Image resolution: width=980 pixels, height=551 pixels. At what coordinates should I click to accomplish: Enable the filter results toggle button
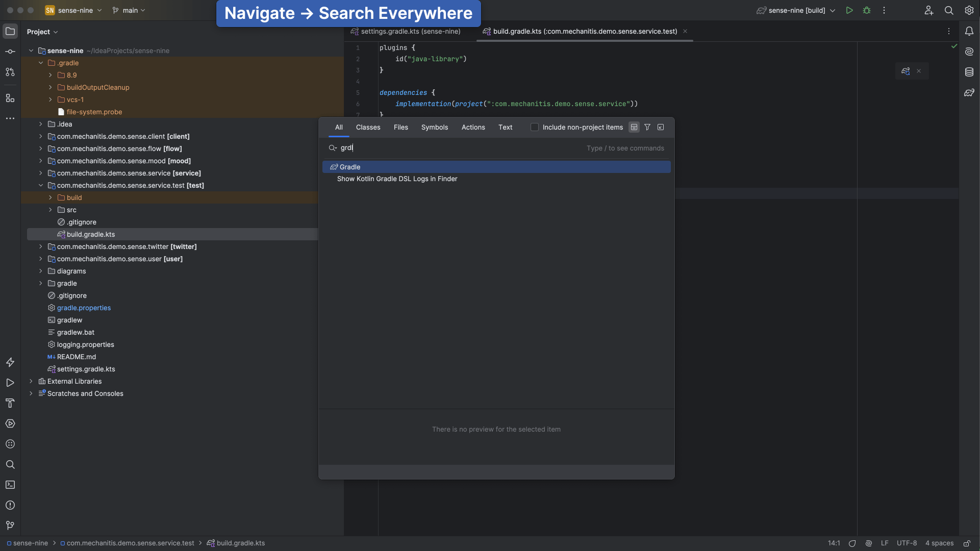pyautogui.click(x=647, y=127)
